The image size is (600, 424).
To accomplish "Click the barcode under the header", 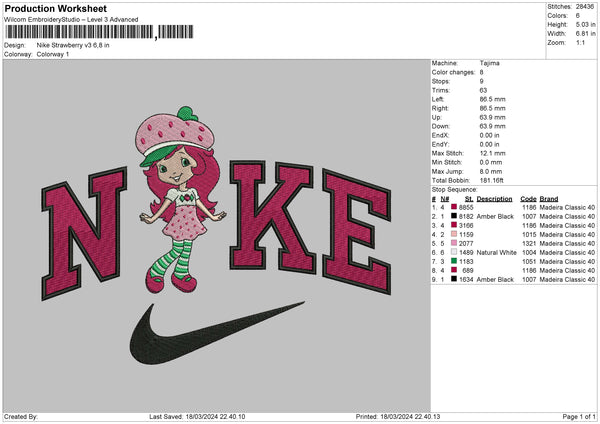I will 99,32.
